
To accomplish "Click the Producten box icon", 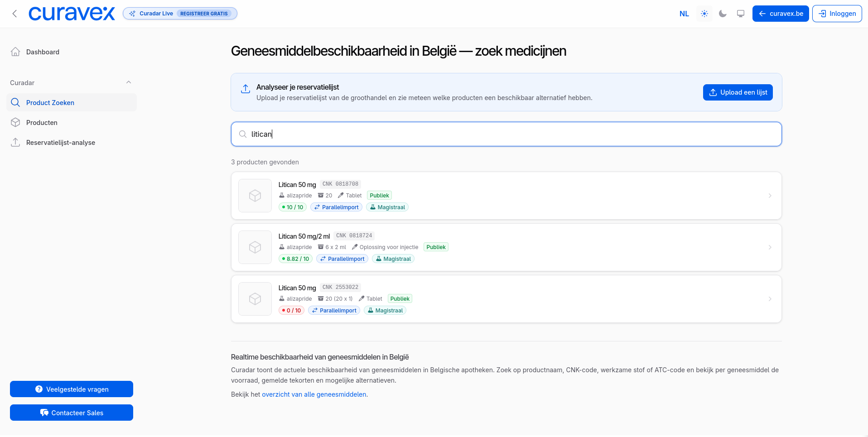I will point(15,122).
